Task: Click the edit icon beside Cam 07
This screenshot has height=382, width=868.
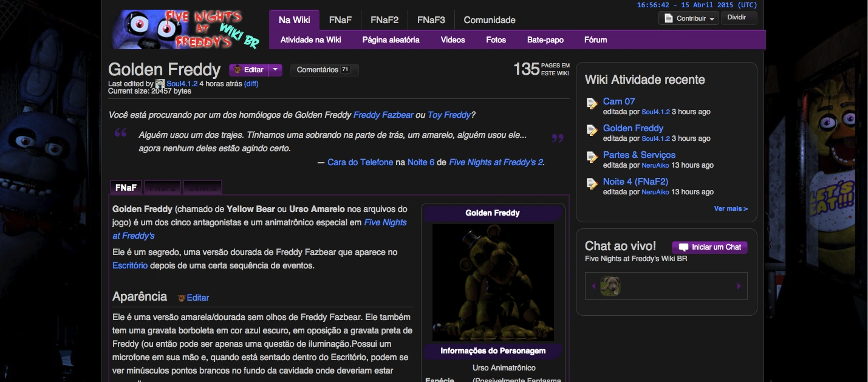Action: [592, 104]
